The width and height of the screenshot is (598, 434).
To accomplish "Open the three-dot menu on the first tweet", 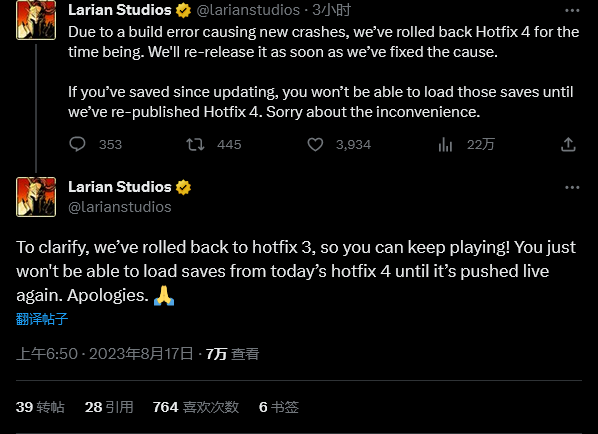I will pyautogui.click(x=572, y=11).
